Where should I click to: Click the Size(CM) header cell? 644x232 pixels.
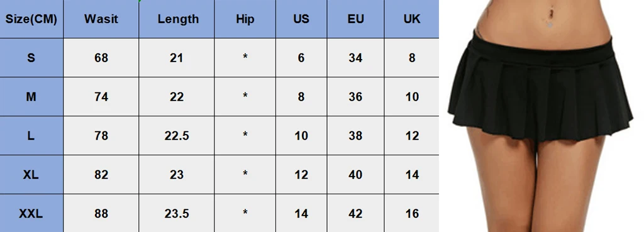coord(31,19)
